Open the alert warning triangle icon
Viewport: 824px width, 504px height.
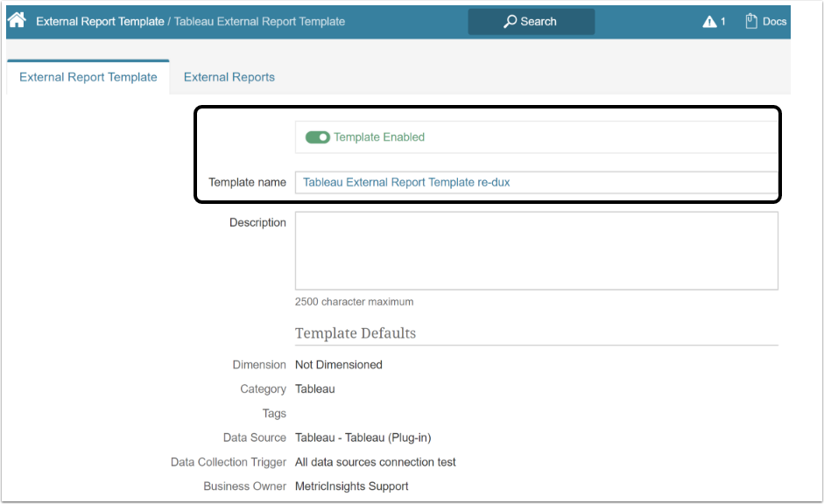coord(709,22)
